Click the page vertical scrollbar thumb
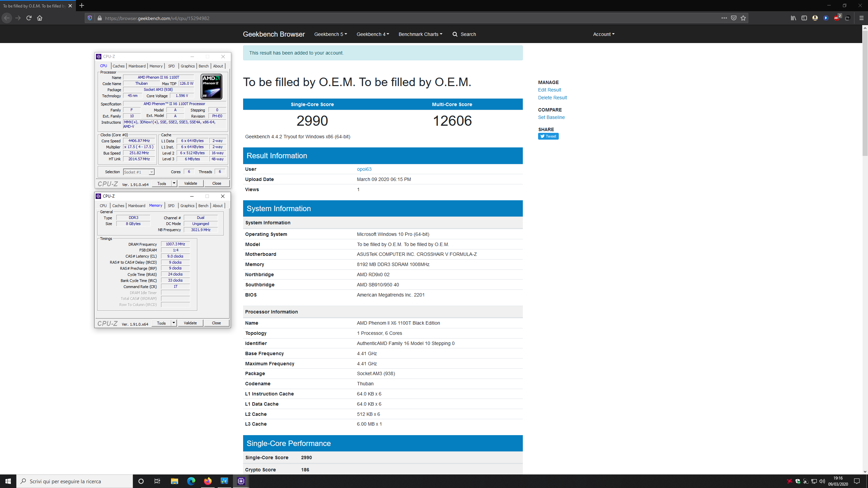The width and height of the screenshot is (868, 488). click(865, 93)
